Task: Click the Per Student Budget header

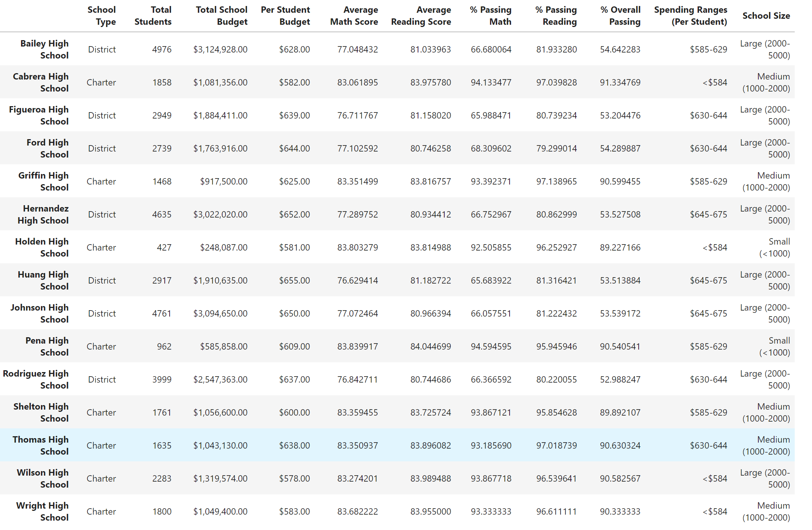Action: [x=285, y=16]
